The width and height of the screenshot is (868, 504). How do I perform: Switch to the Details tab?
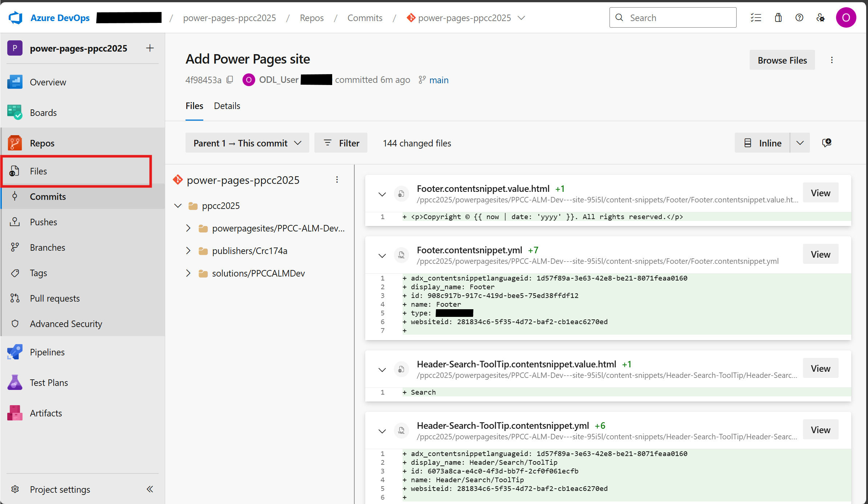[227, 106]
